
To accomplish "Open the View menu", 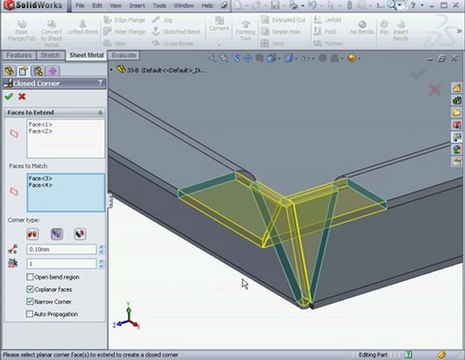I will [x=115, y=6].
